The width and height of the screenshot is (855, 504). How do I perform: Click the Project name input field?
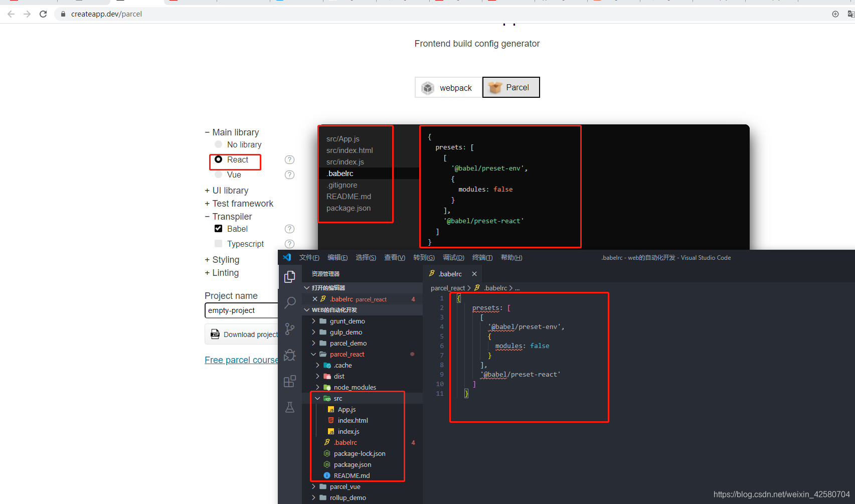pyautogui.click(x=241, y=310)
